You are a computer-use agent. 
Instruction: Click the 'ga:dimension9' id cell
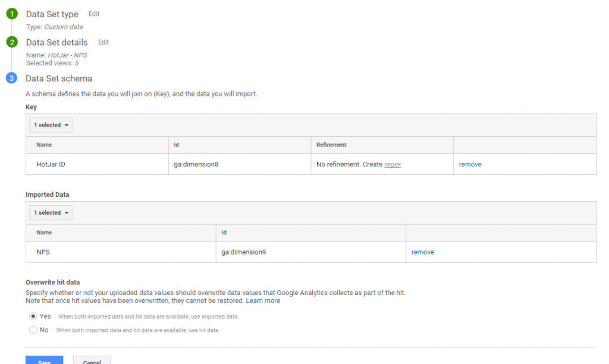point(311,252)
